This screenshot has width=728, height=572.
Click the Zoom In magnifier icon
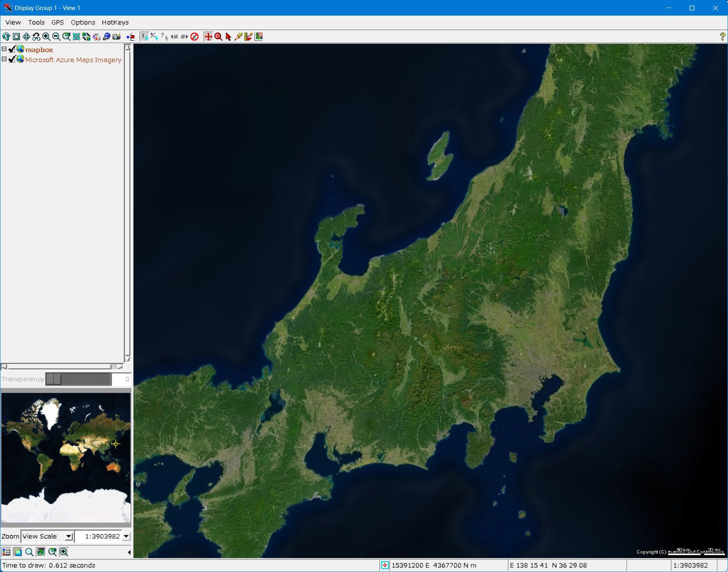point(46,37)
